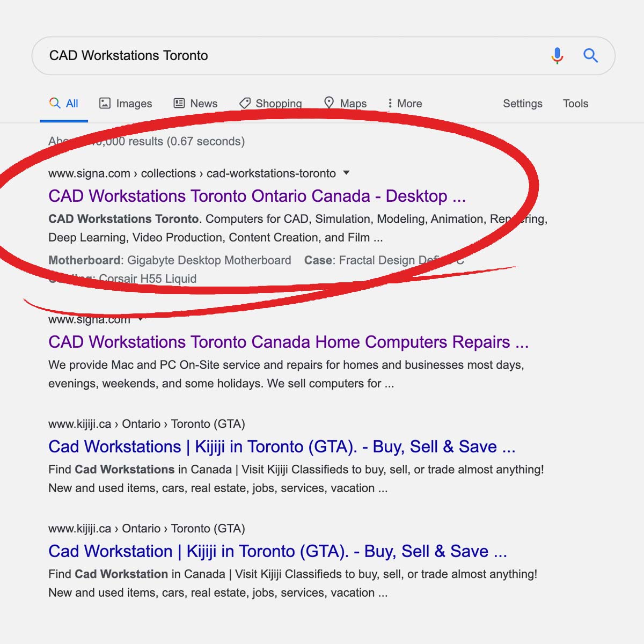Open CAD Workstations Toronto Ontario Canada - Desktop result
Image resolution: width=644 pixels, height=644 pixels.
257,196
